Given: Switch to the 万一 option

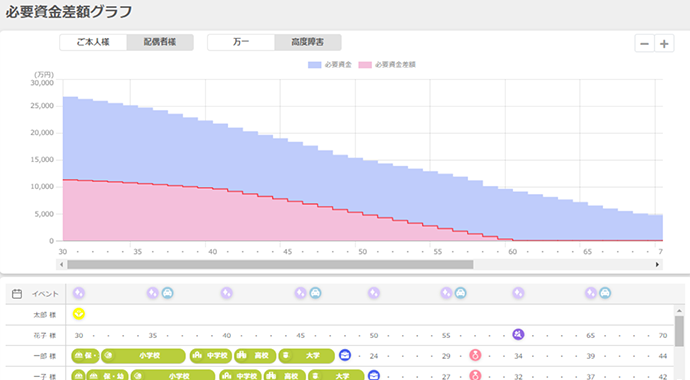Looking at the screenshot, I should pos(241,42).
